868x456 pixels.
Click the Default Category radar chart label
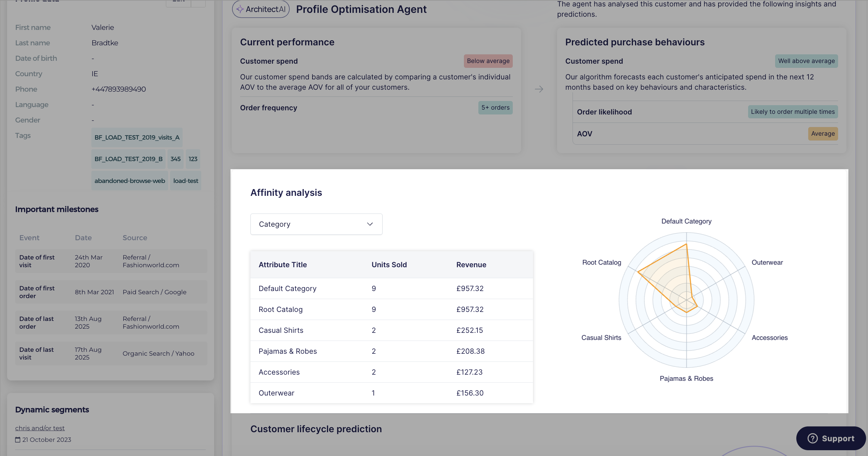click(686, 221)
